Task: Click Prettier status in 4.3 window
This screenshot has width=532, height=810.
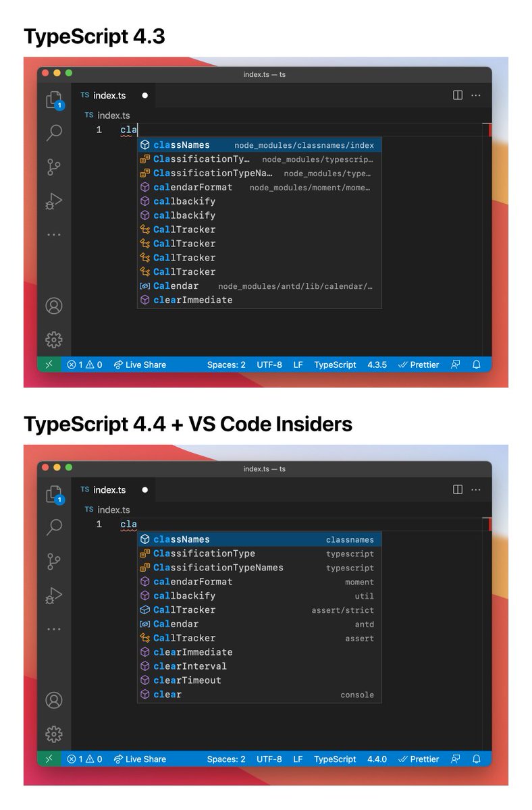Action: click(419, 364)
